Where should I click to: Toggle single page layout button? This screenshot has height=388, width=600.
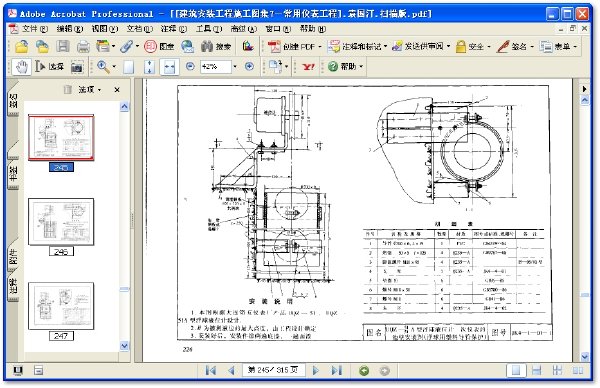516,370
